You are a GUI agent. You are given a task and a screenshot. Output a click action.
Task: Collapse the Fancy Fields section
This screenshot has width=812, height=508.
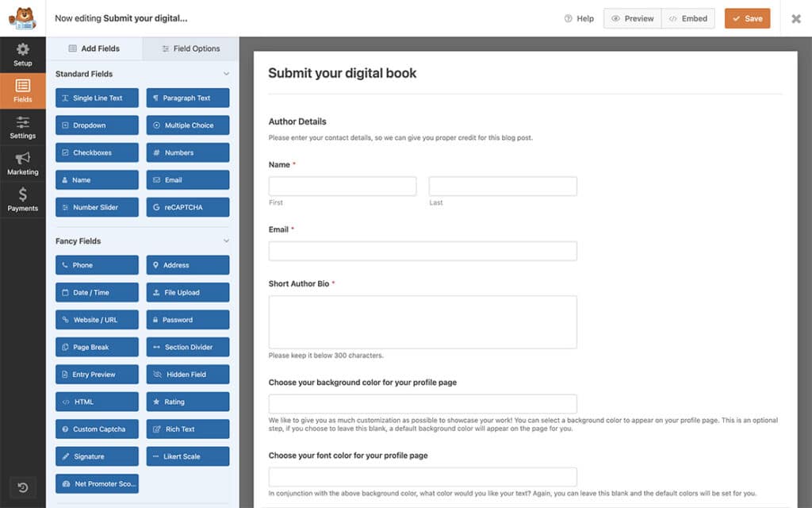click(226, 241)
